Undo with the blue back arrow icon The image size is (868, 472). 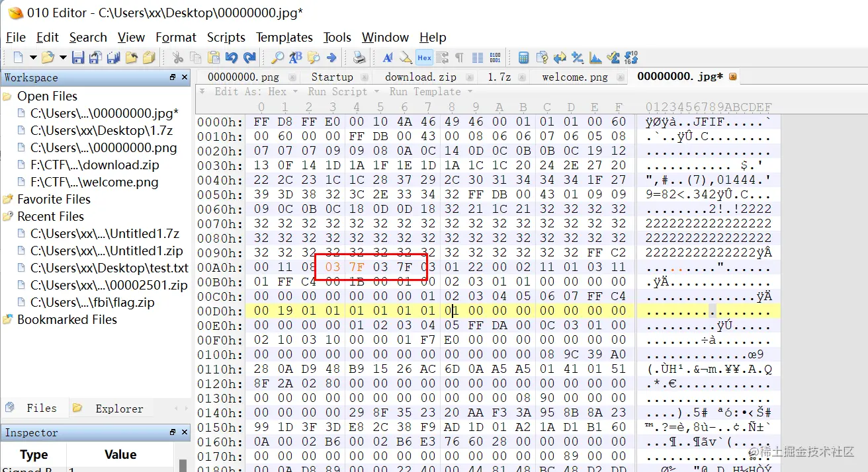click(232, 58)
